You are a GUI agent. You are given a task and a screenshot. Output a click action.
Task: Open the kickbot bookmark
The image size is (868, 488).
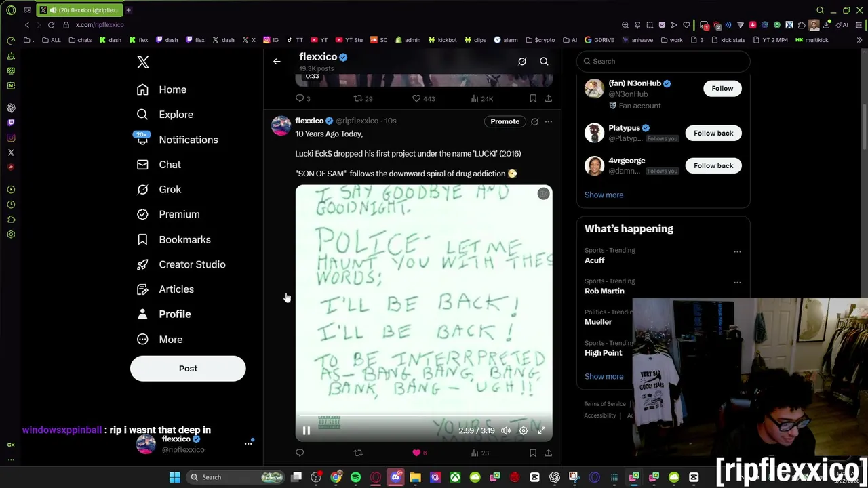click(443, 40)
